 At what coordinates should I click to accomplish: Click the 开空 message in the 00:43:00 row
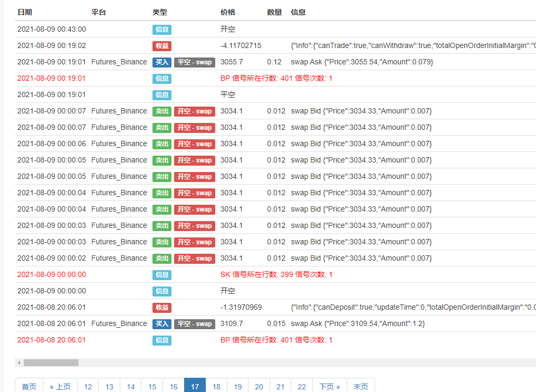(x=228, y=29)
